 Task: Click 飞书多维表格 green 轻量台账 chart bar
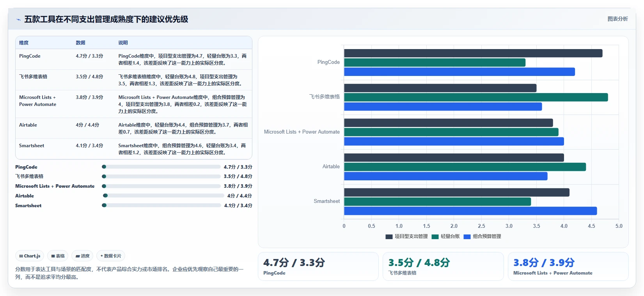coord(476,97)
